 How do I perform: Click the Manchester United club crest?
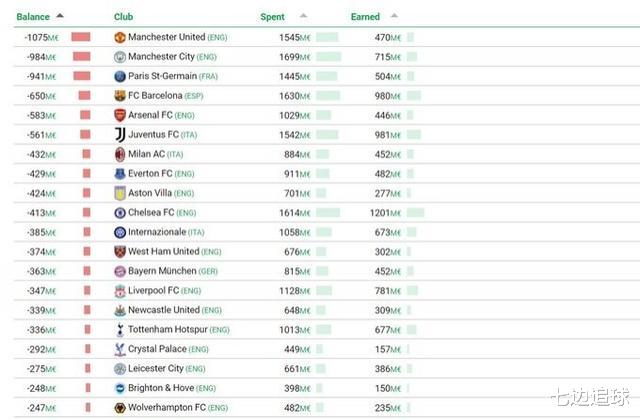pos(120,37)
